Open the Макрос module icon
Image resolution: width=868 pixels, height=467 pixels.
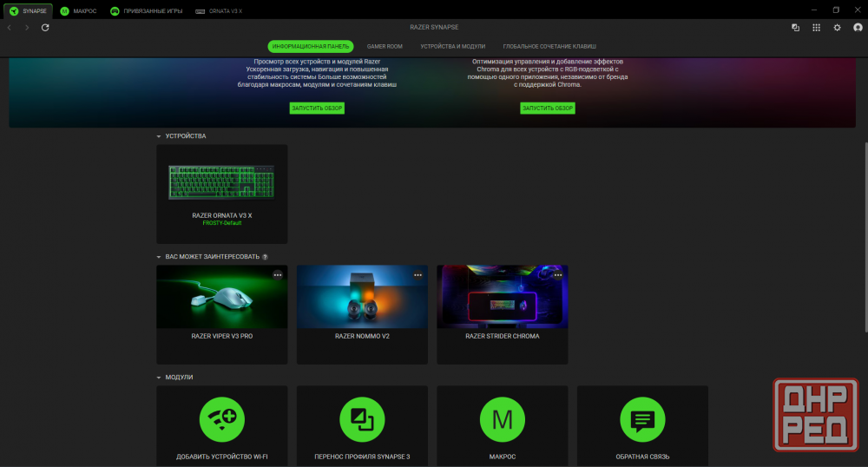pos(503,420)
